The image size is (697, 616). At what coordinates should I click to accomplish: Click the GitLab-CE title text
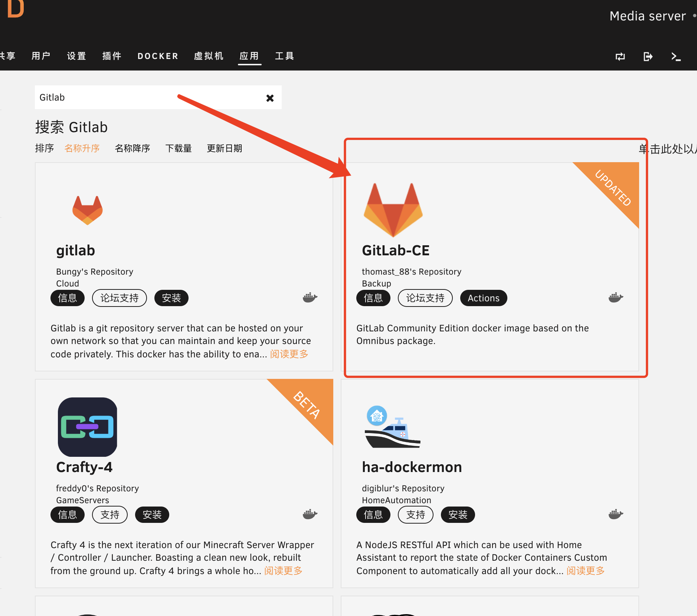[x=396, y=250]
